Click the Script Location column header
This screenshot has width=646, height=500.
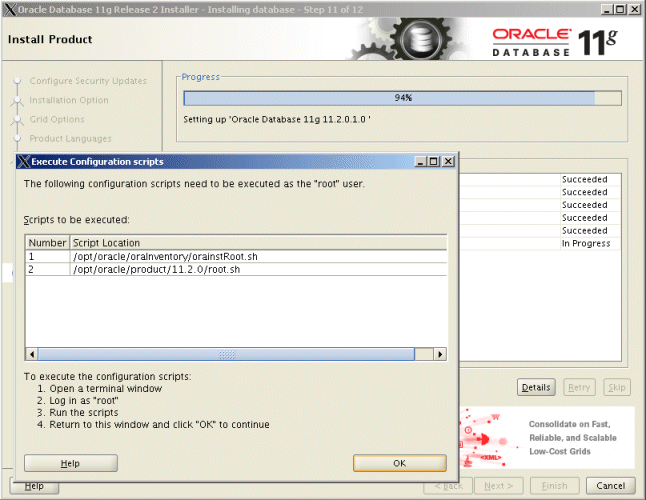tap(258, 243)
